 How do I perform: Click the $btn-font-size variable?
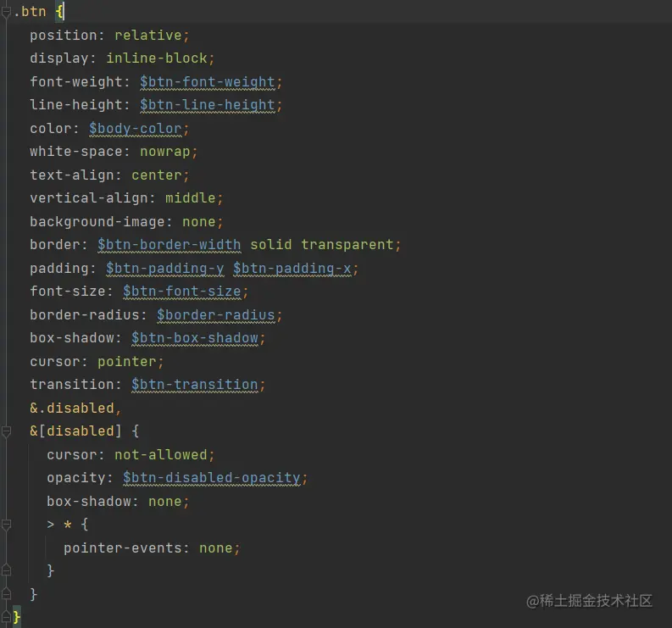(x=181, y=292)
